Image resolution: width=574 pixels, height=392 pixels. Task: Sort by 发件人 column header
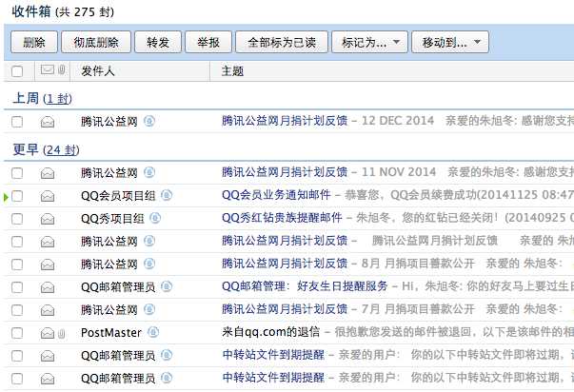98,71
